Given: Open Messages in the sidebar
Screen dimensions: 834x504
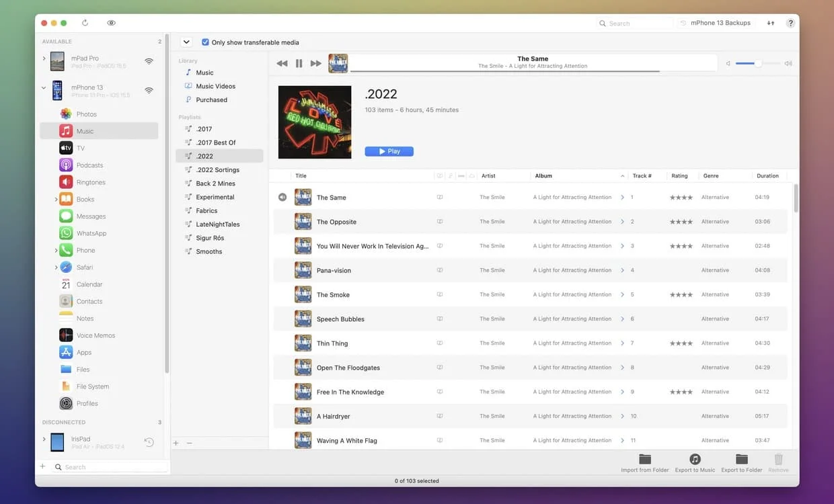Looking at the screenshot, I should click(91, 216).
